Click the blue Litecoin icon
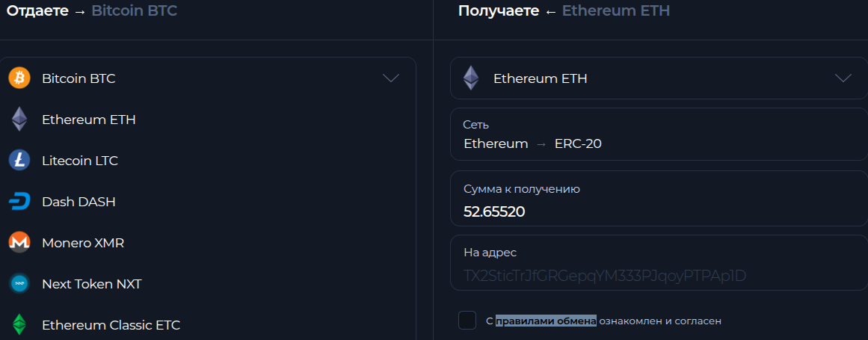 click(19, 161)
